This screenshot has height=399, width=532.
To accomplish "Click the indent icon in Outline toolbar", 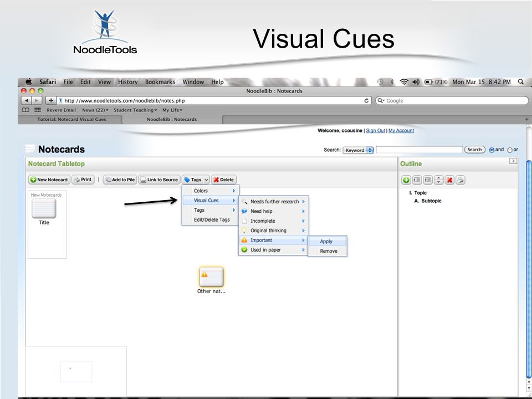I will (x=428, y=180).
